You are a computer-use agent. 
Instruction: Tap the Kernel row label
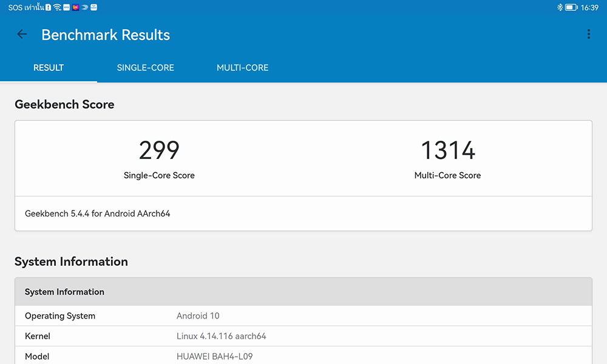click(38, 336)
